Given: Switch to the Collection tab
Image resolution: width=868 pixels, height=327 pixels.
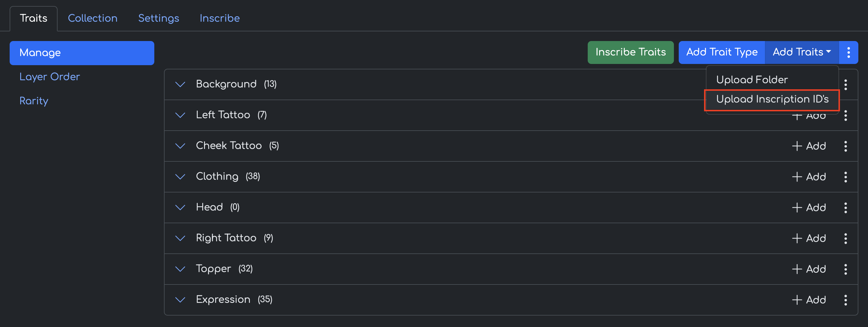Looking at the screenshot, I should point(93,18).
